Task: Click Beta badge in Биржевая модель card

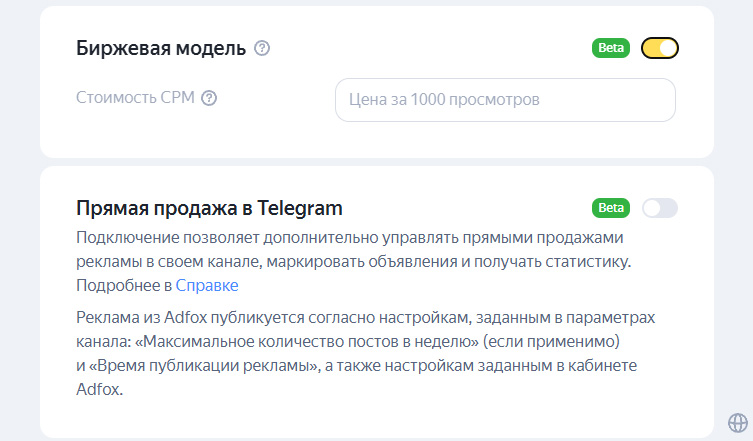Action: tap(610, 48)
